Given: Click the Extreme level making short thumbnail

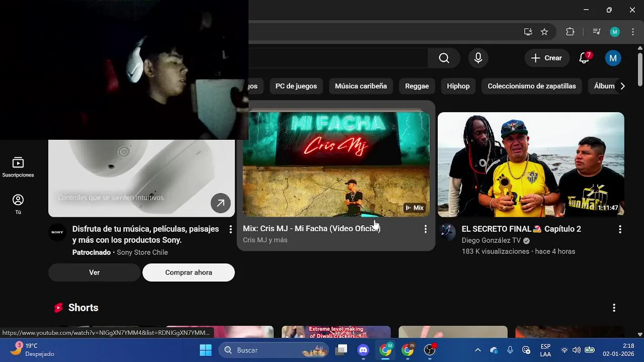Looking at the screenshot, I should click(x=336, y=332).
